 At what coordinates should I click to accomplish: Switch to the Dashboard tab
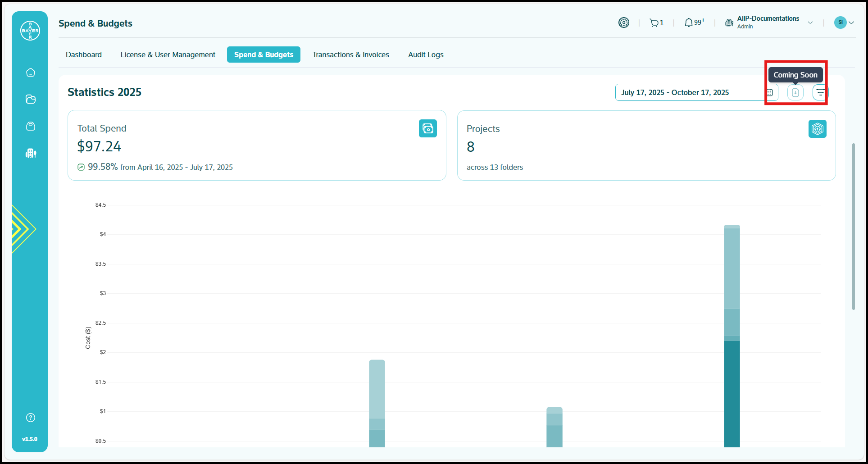[84, 55]
